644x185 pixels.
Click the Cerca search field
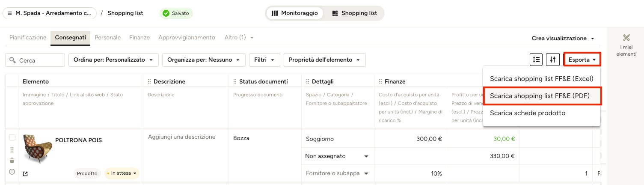pos(35,60)
